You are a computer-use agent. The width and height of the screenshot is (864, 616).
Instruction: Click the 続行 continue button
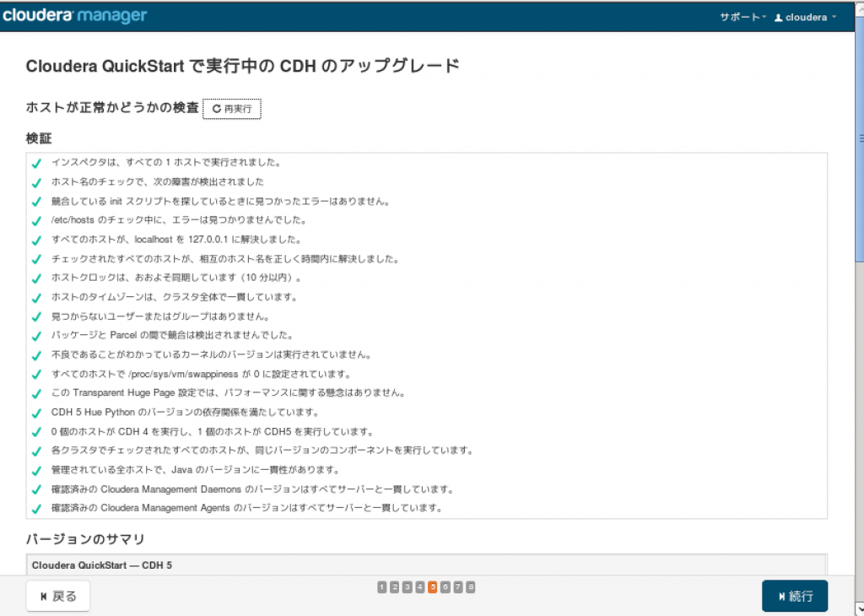click(795, 596)
